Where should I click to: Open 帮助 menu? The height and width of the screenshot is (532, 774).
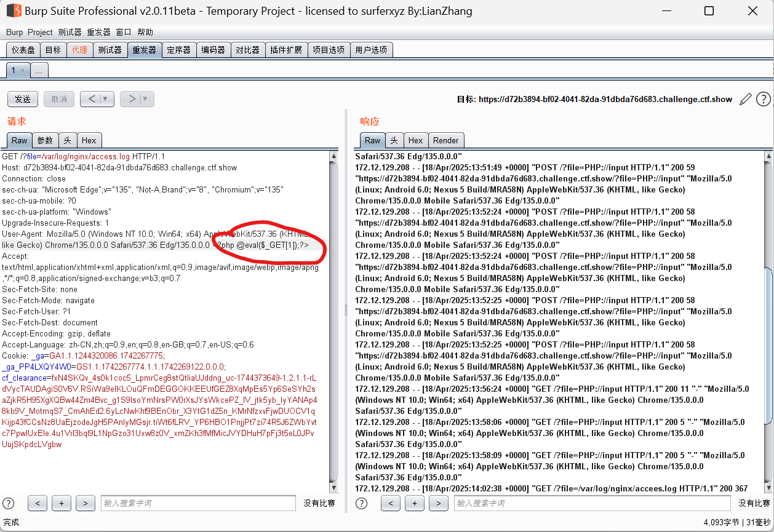click(145, 32)
